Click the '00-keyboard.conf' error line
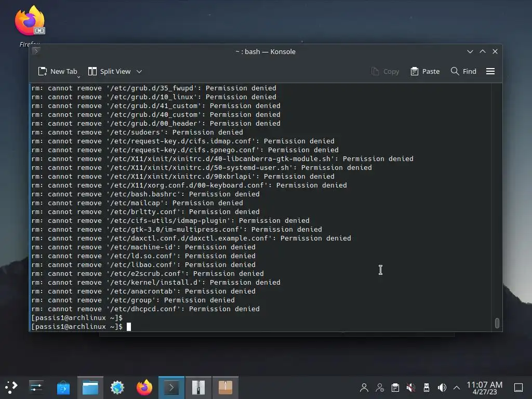The height and width of the screenshot is (399, 532). point(189,185)
